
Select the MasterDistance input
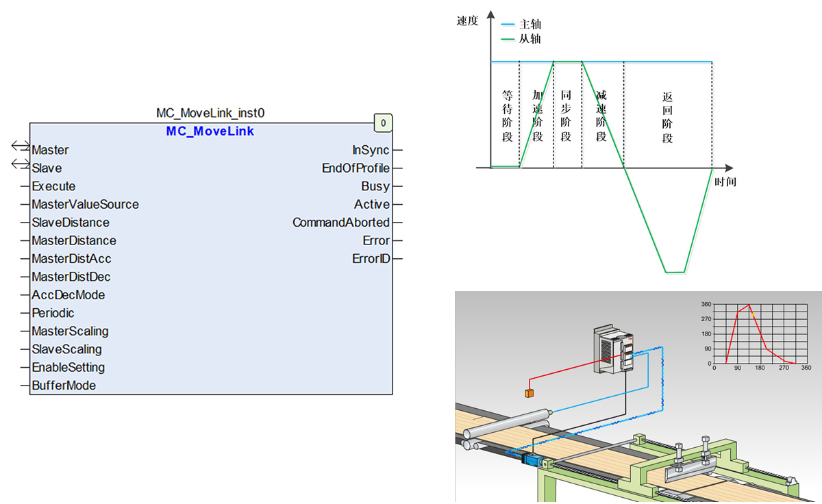pyautogui.click(x=74, y=240)
